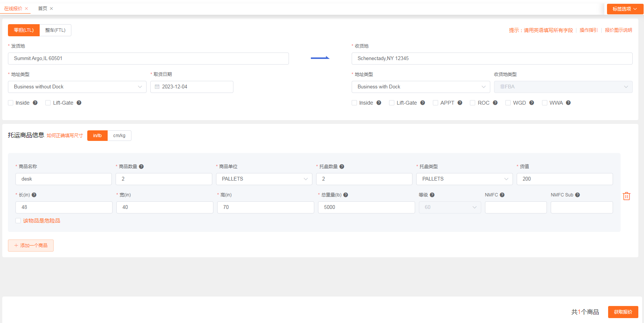The image size is (644, 323).
Task: Click the 获取报价 button
Action: pyautogui.click(x=623, y=312)
